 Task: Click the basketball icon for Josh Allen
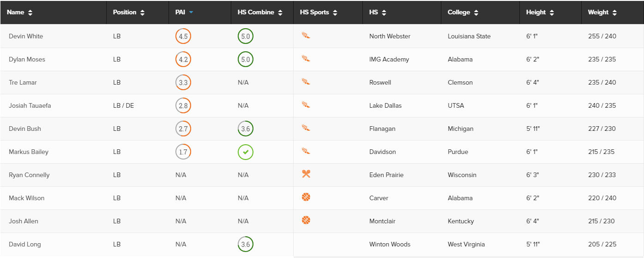coord(306,220)
